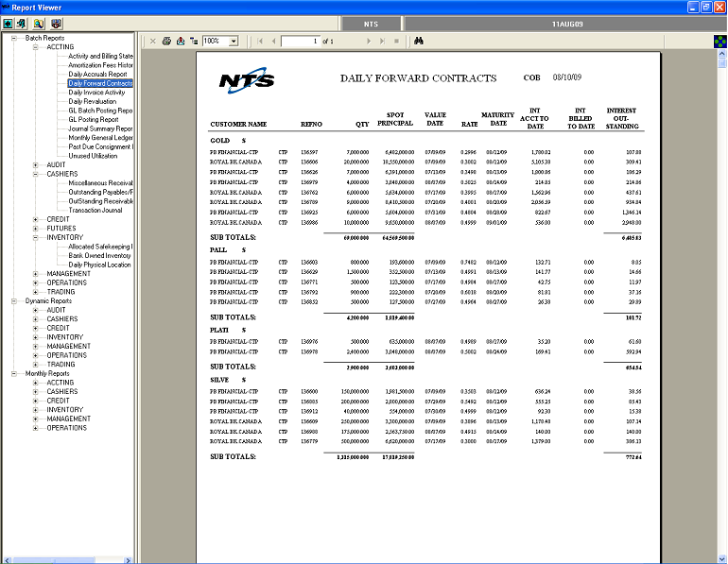The width and height of the screenshot is (728, 564).
Task: Click Dynamic Reports TRADING label
Action: 61,365
